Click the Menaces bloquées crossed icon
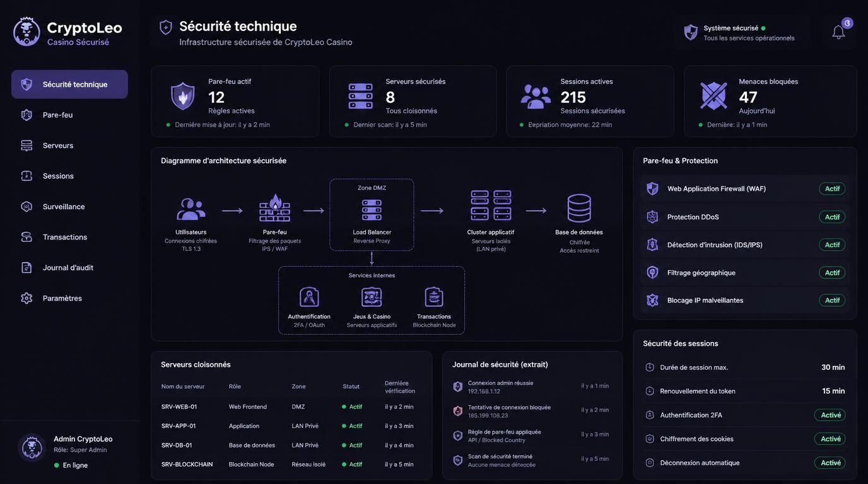This screenshot has height=484, width=868. (x=713, y=96)
